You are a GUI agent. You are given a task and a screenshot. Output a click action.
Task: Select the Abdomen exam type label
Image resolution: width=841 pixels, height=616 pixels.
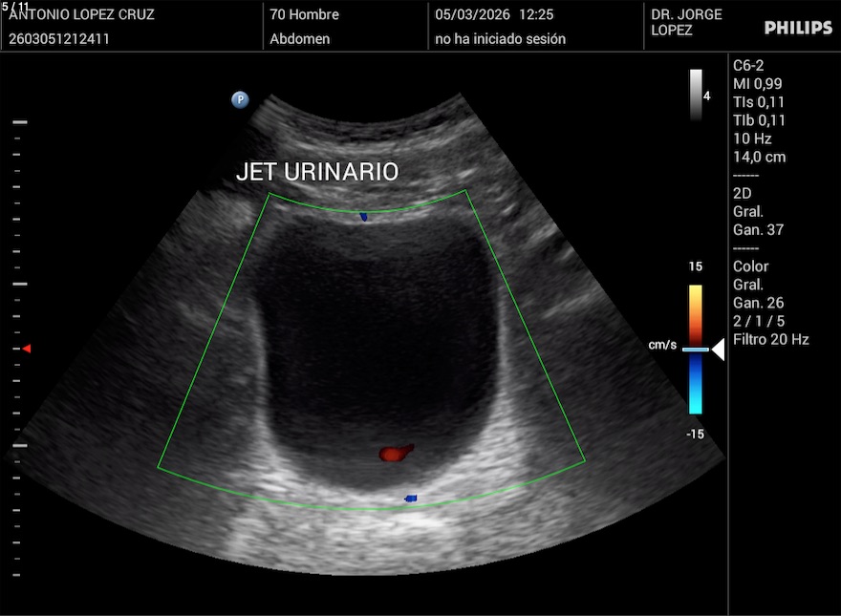coord(300,39)
